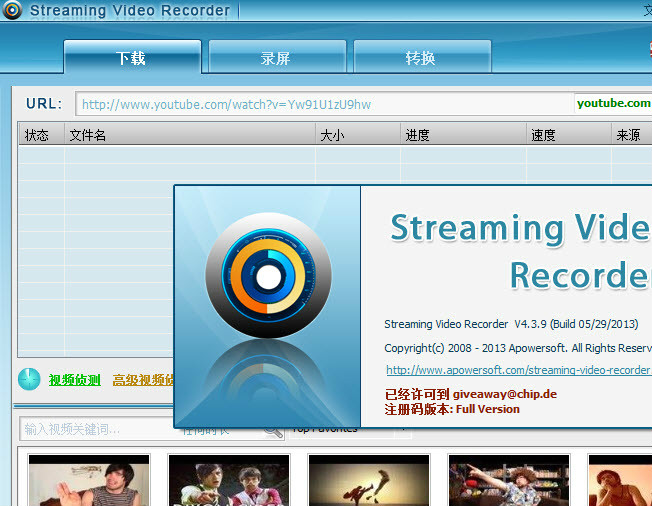
Task: Click the Streaming Video Recorder title bar icon
Action: click(12, 10)
